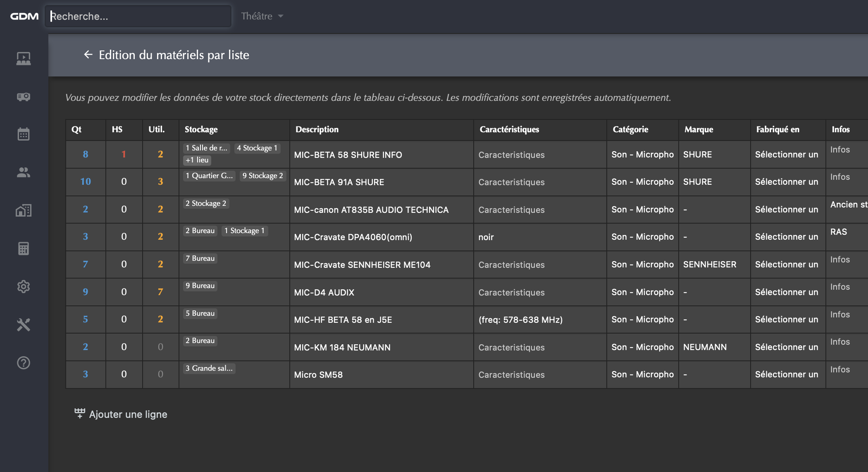Open the people/users sidebar icon

(x=24, y=172)
